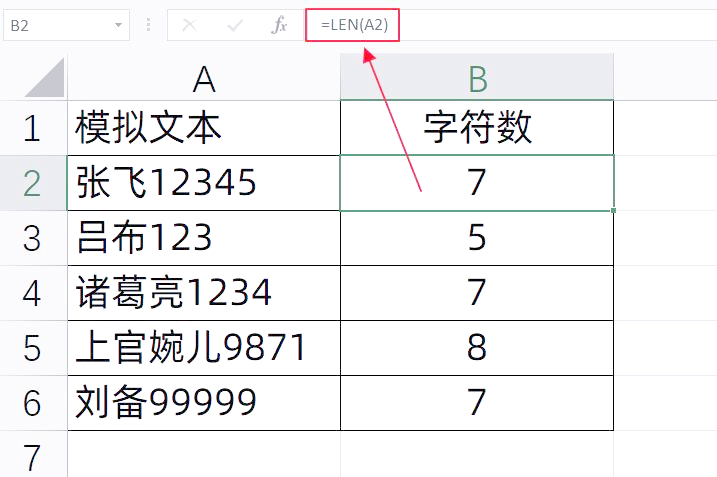The image size is (717, 477).
Task: Confirm the entry with the checkmark icon
Action: click(x=235, y=25)
